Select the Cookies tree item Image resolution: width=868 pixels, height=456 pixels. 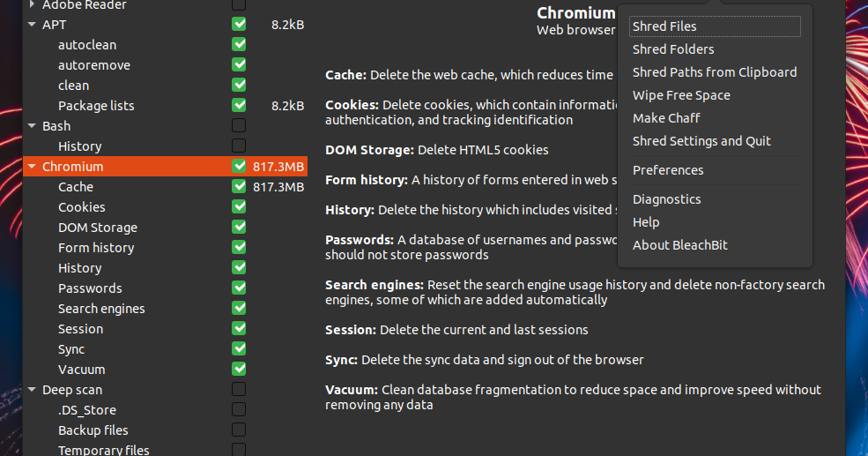click(81, 207)
